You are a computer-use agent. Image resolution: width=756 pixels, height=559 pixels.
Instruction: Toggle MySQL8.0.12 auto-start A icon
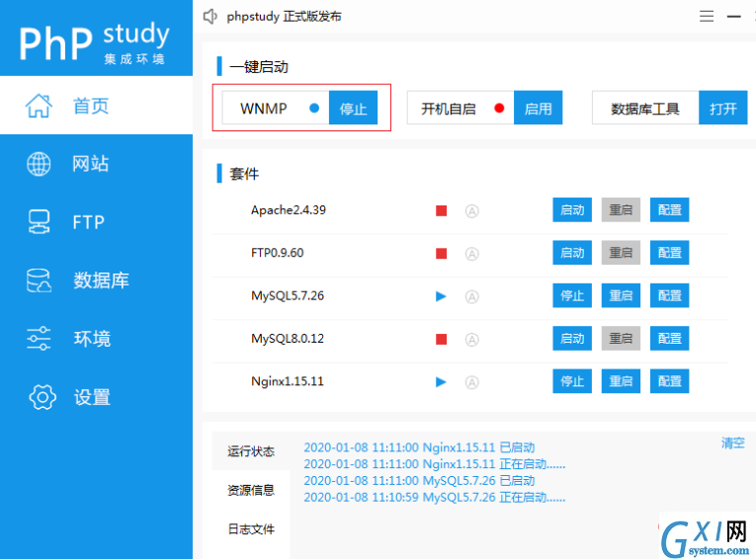tap(472, 340)
